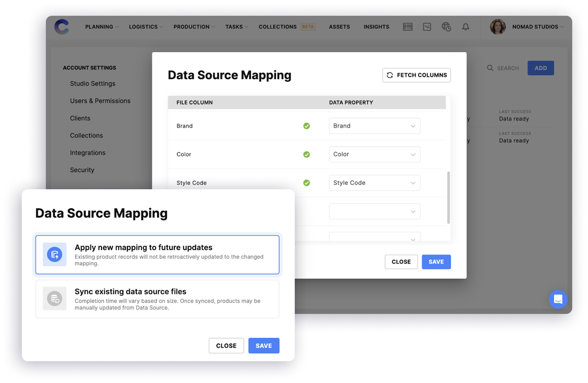This screenshot has width=588, height=383.
Task: Go to Insights in the top navigation
Action: point(376,27)
